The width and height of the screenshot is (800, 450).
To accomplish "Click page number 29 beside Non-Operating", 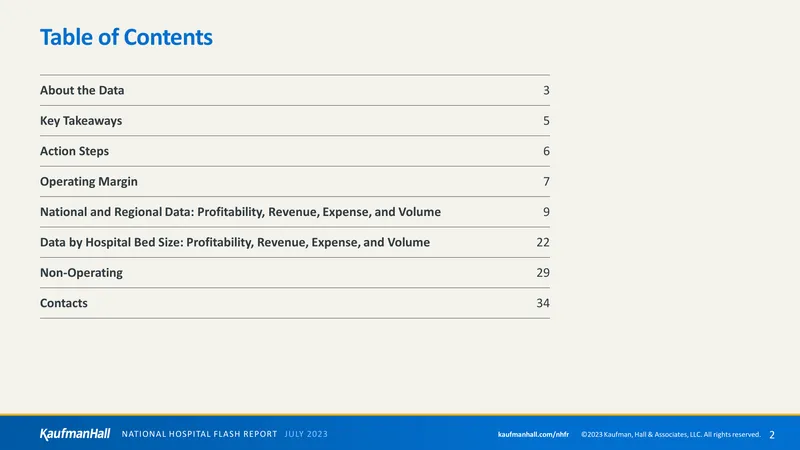I will 543,272.
